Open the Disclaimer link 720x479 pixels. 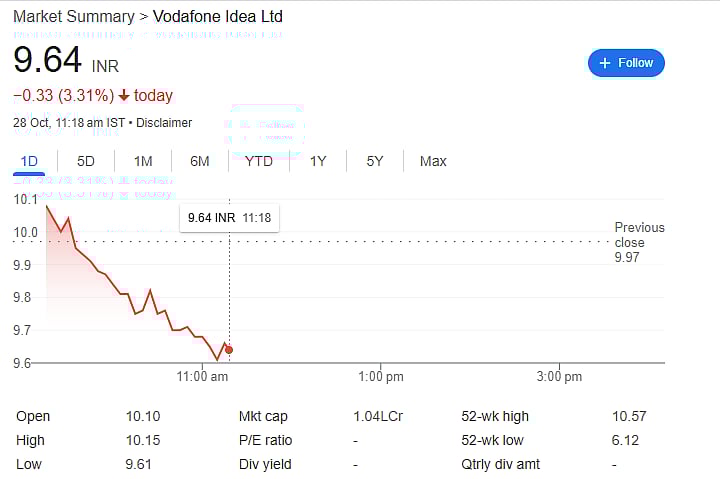(164, 123)
